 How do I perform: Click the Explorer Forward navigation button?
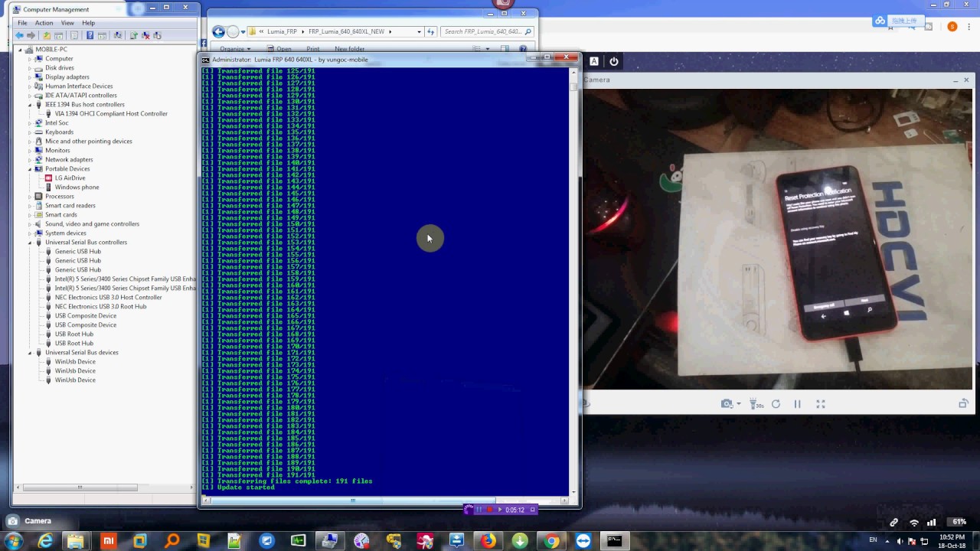coord(233,31)
